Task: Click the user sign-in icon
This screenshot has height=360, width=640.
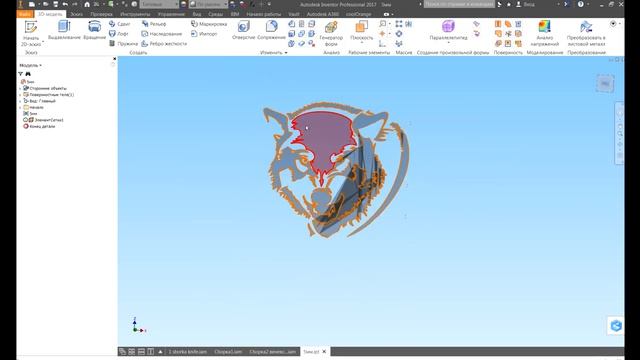Action: [x=518, y=4]
